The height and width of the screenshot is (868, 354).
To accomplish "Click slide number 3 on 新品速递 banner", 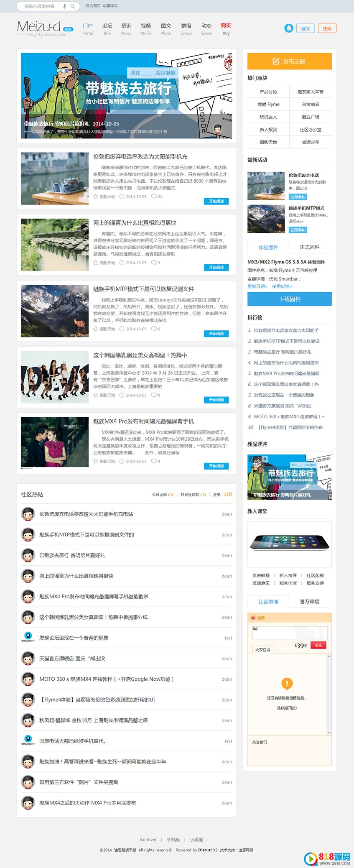I will (265, 459).
